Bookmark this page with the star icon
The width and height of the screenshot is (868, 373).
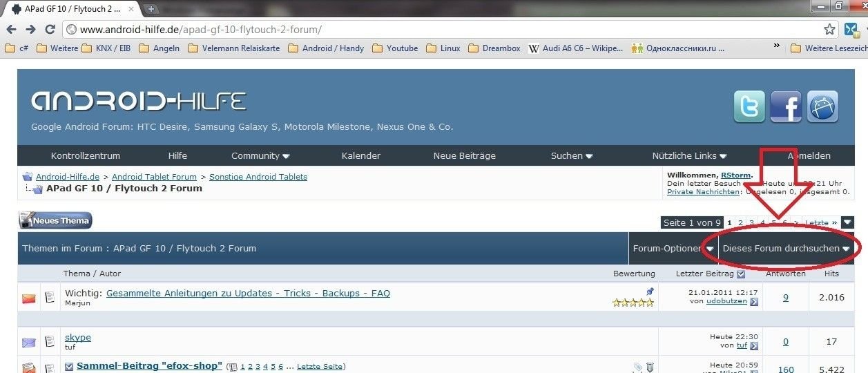point(829,30)
